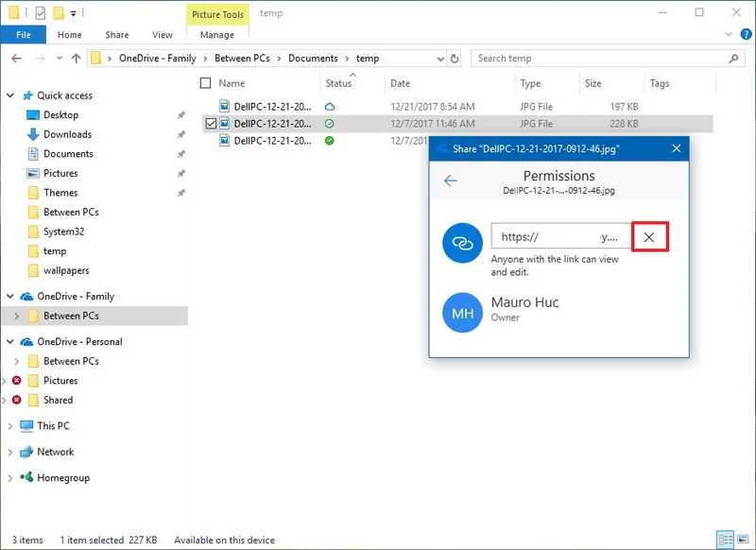
Task: Click the New folder quick access toolbar icon
Action: pos(59,13)
